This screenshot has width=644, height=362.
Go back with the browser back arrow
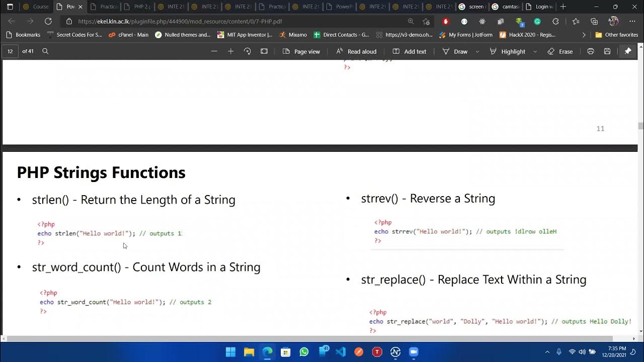pos(12,21)
